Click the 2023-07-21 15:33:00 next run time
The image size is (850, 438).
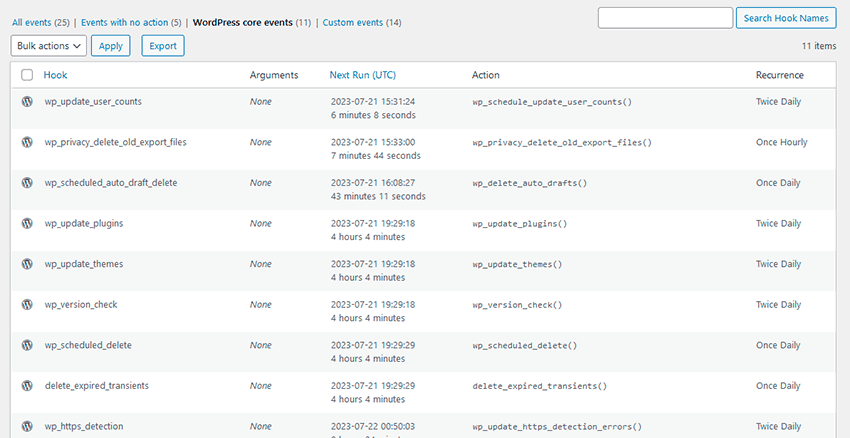373,142
